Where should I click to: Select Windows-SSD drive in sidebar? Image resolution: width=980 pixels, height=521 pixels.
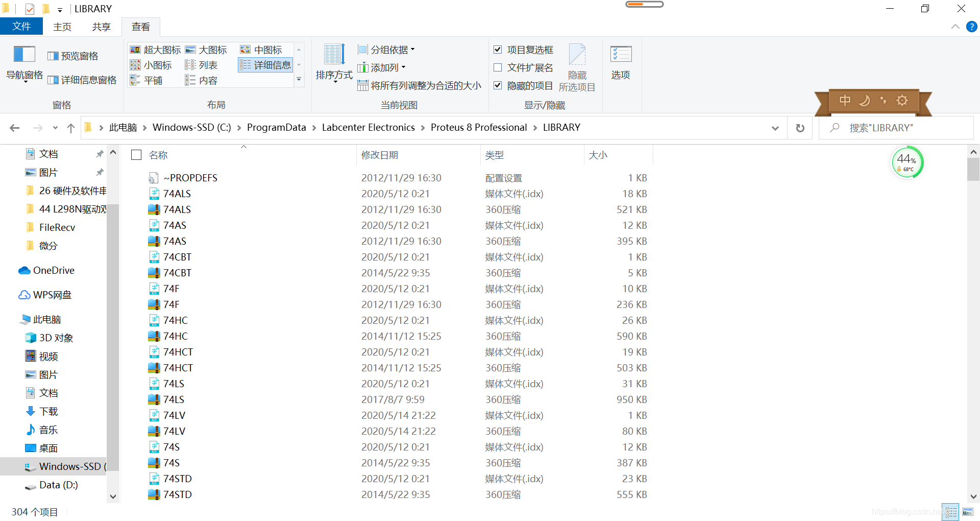[53, 466]
